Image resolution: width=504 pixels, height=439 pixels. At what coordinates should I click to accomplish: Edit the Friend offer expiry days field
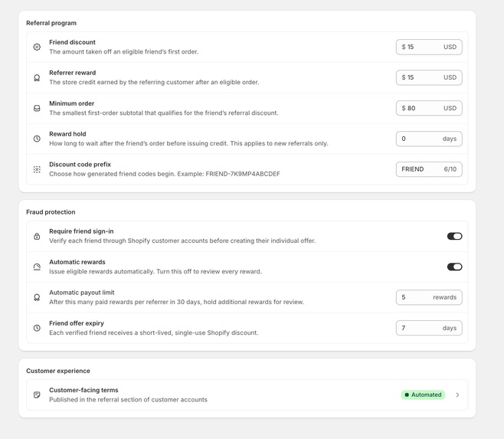click(x=429, y=328)
